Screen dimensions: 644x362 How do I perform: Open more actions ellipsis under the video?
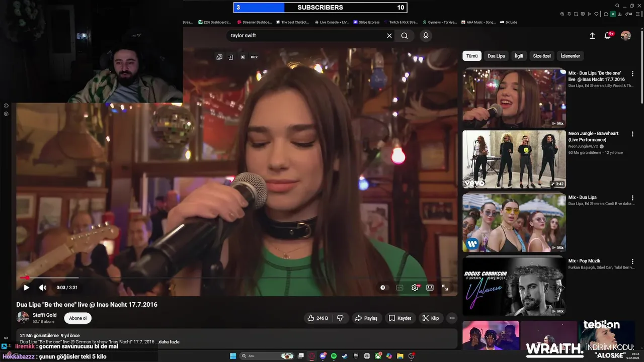click(452, 318)
